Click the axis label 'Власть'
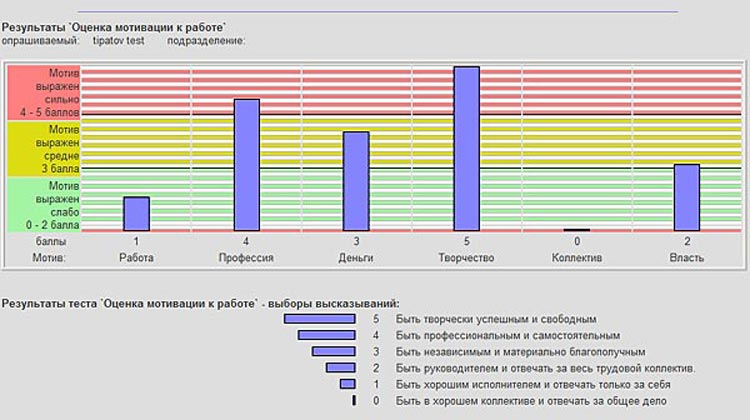Image resolution: width=750 pixels, height=420 pixels. coord(687,258)
